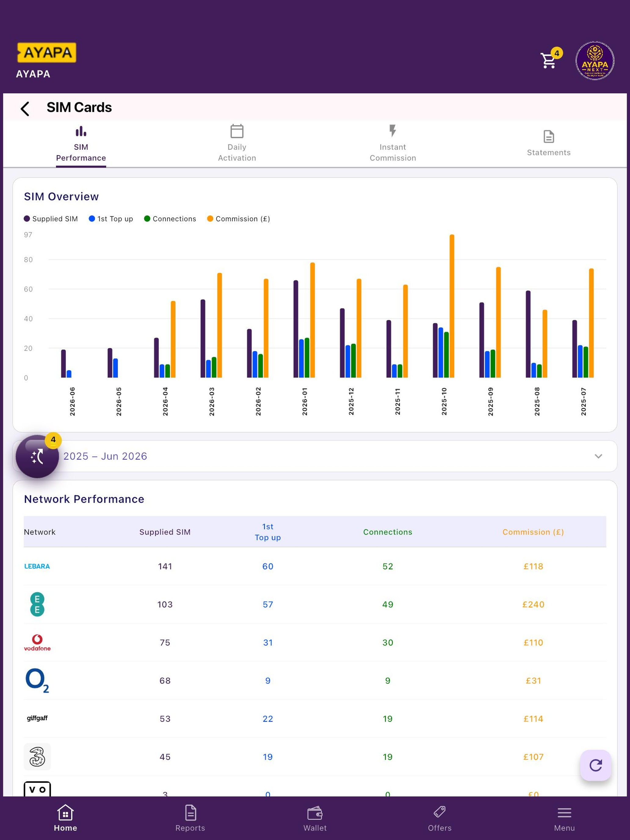Click the AYAPA logo

(46, 52)
